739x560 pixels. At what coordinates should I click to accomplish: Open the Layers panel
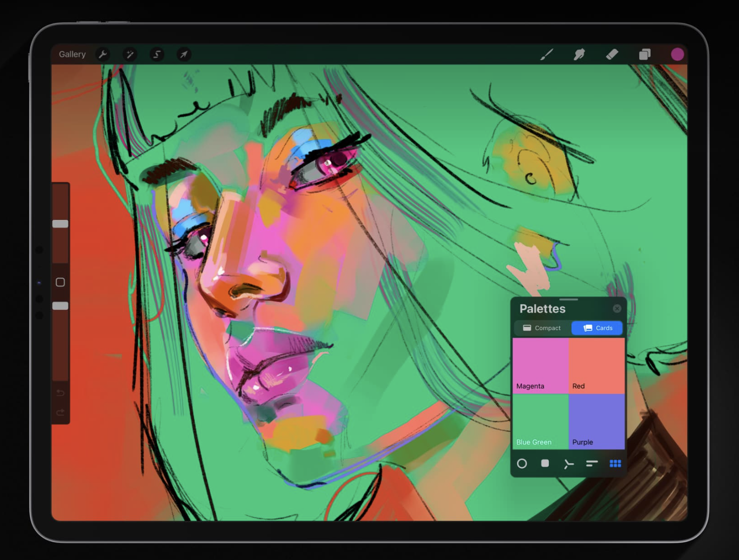645,54
